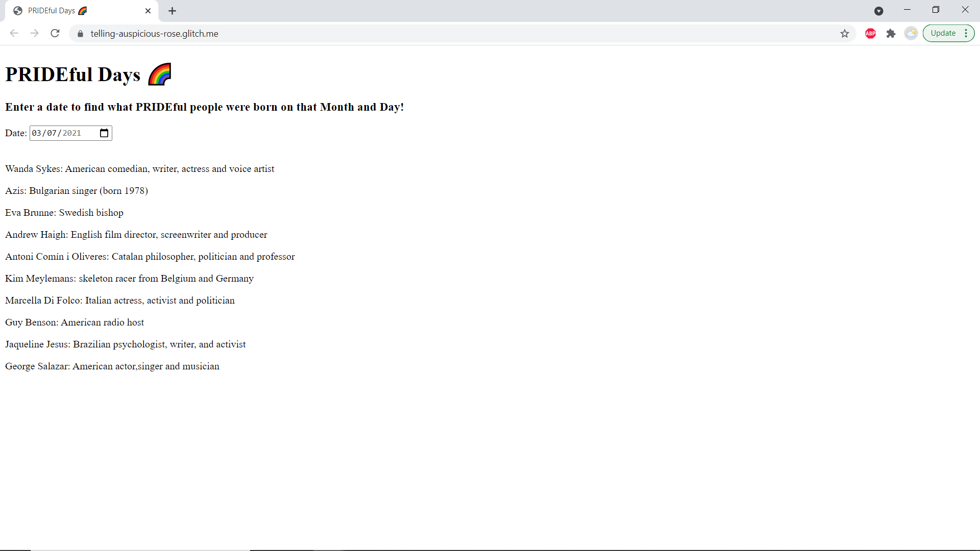Click the Update button
The height and width of the screenshot is (551, 980).
pos(943,33)
